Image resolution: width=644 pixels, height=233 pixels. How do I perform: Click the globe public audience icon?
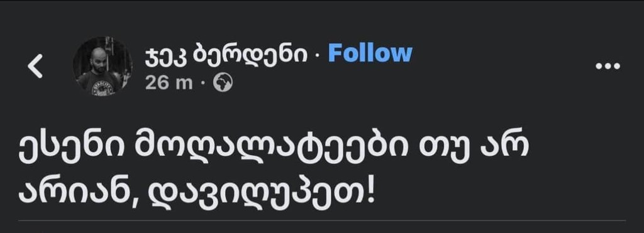[x=223, y=84]
